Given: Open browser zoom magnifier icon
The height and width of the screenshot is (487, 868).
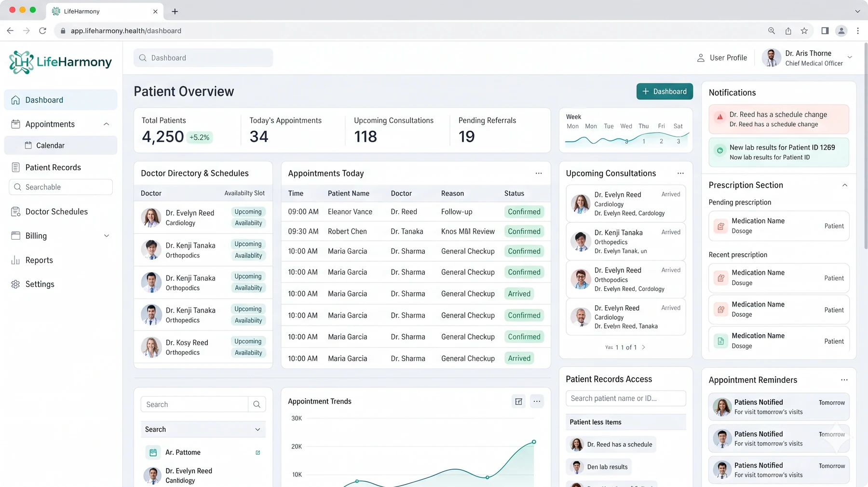Looking at the screenshot, I should 772,31.
